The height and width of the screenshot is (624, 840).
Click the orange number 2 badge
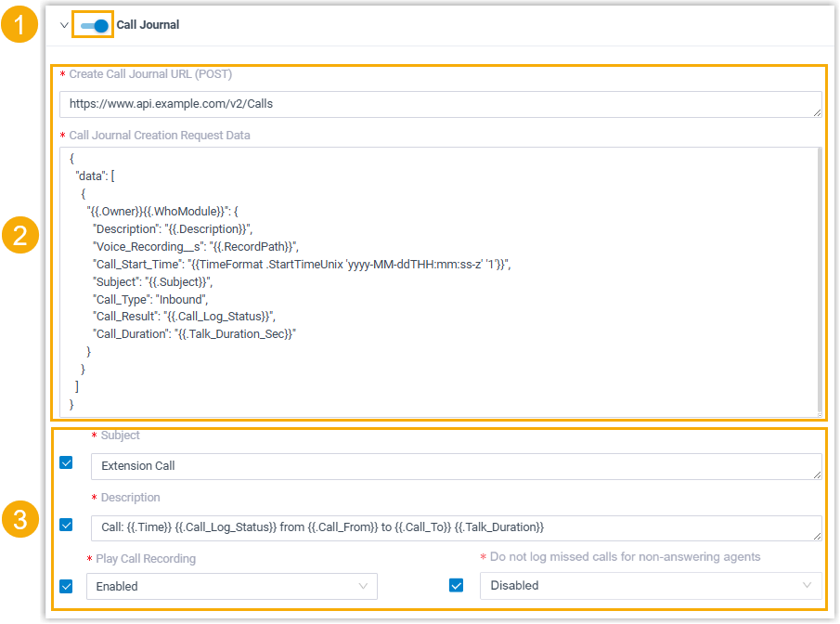pyautogui.click(x=19, y=237)
